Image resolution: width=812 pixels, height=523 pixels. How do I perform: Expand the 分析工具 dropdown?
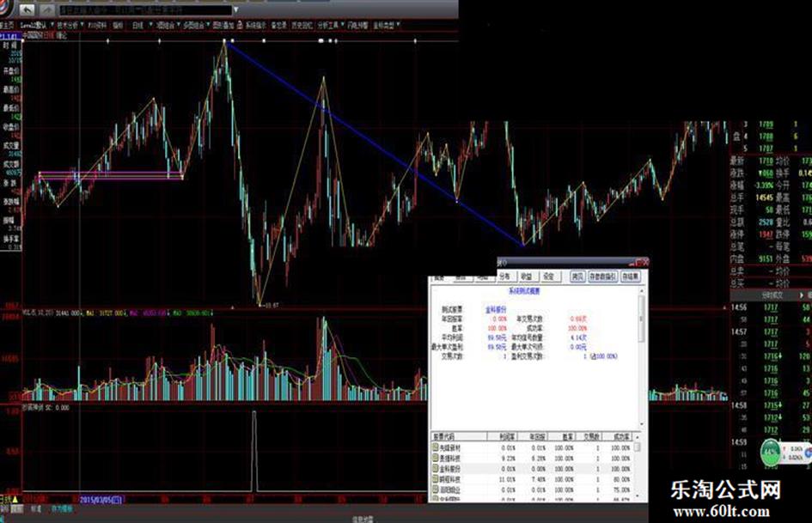[342, 25]
